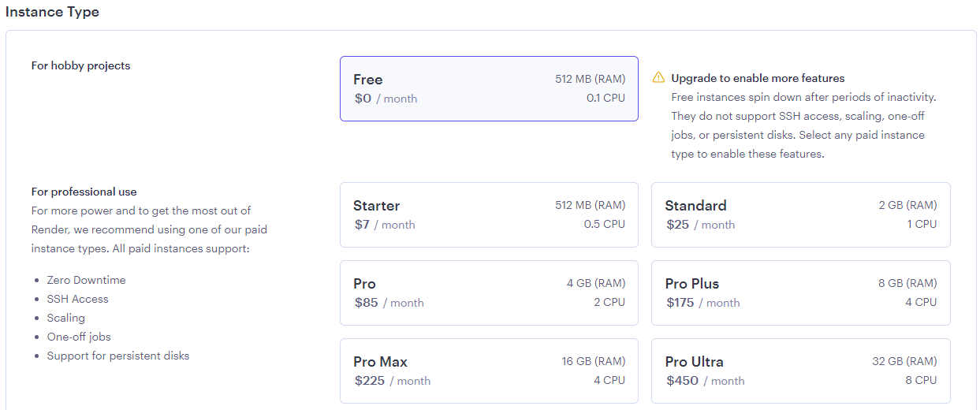Pick the Pro instance type
This screenshot has height=410, width=980.
[x=489, y=293]
